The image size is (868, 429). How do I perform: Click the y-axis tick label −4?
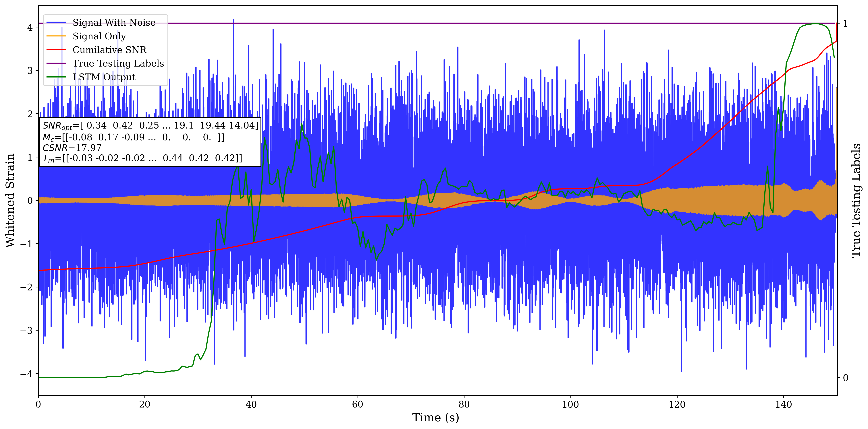26,374
